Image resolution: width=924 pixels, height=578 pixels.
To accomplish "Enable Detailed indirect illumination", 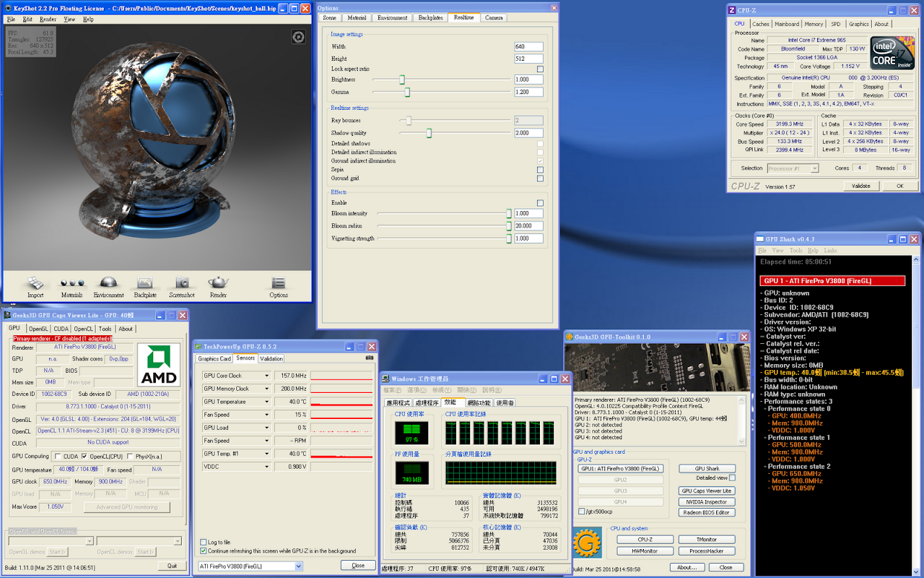I will tap(540, 152).
